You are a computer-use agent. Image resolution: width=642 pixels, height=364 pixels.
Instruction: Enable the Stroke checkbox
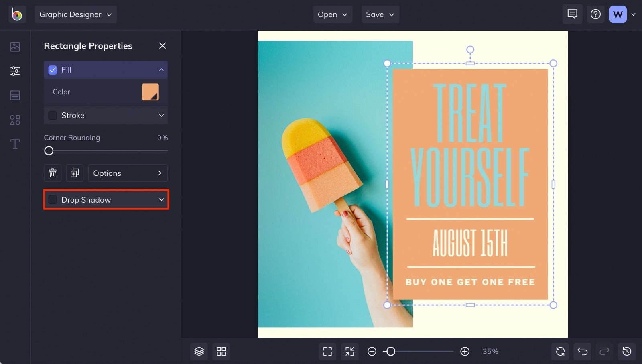[x=53, y=115]
